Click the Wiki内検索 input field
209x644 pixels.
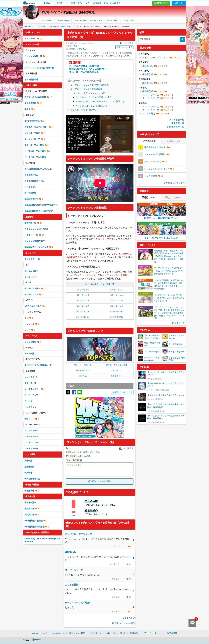(159, 39)
